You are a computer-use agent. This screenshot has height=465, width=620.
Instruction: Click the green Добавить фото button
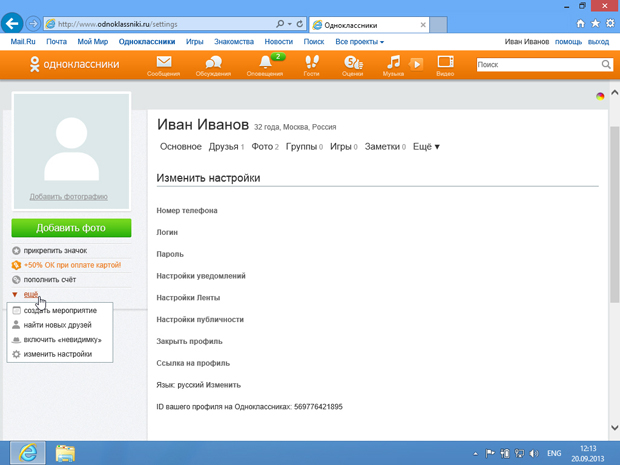pyautogui.click(x=71, y=228)
